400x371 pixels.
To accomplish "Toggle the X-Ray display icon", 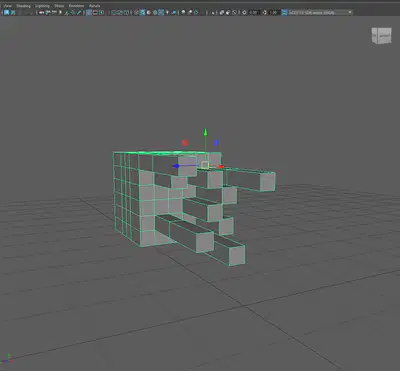I will [222, 12].
